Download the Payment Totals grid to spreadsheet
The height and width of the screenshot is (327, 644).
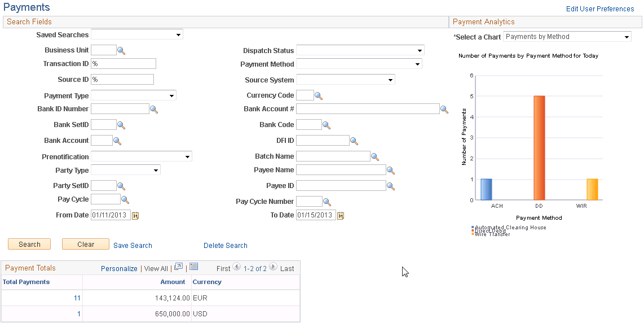pos(195,268)
